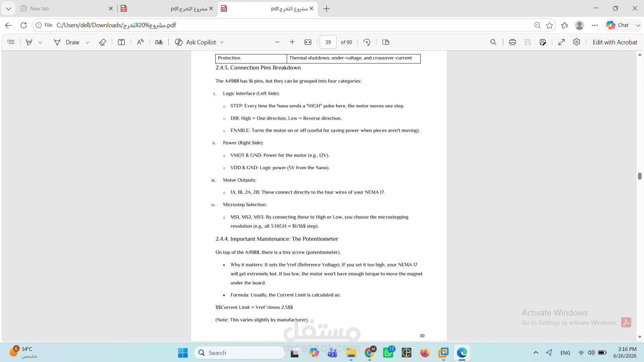The image size is (644, 362).
Task: Click the taskbar Search box
Action: pyautogui.click(x=239, y=353)
